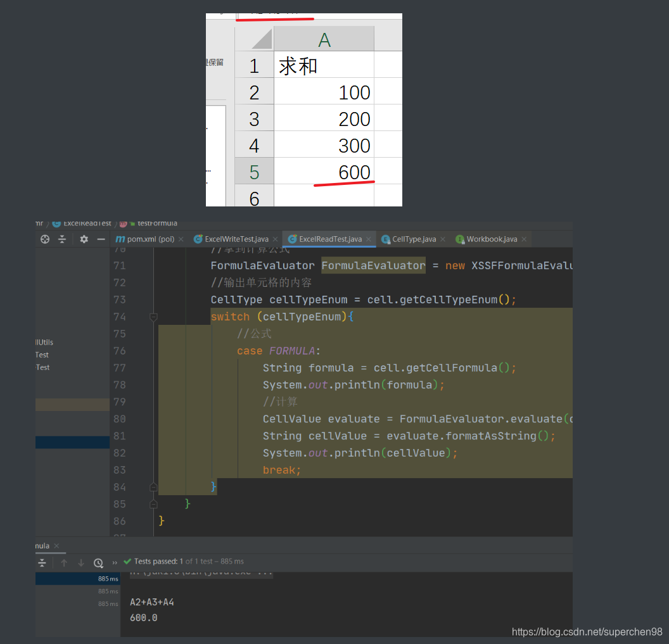The image size is (669, 644).
Task: Open the test history clock icon
Action: coord(99,563)
